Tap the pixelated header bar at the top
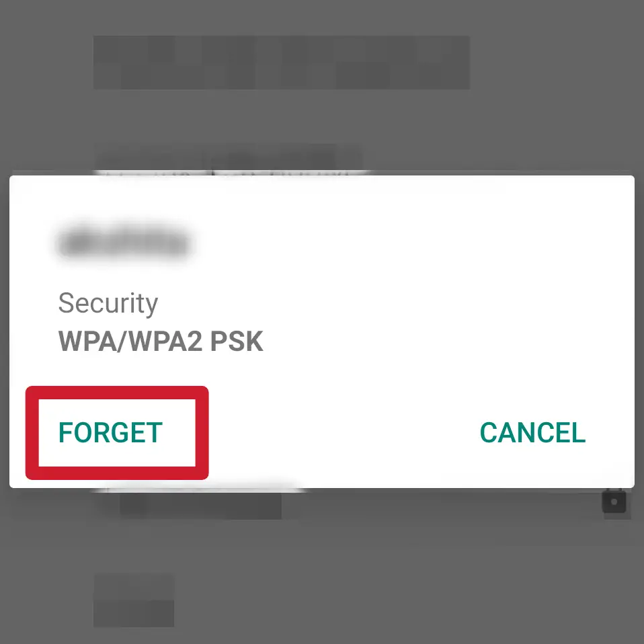 click(282, 63)
